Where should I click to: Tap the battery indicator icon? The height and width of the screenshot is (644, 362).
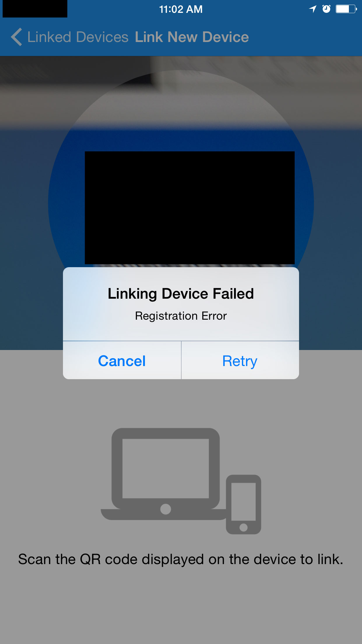[x=346, y=9]
